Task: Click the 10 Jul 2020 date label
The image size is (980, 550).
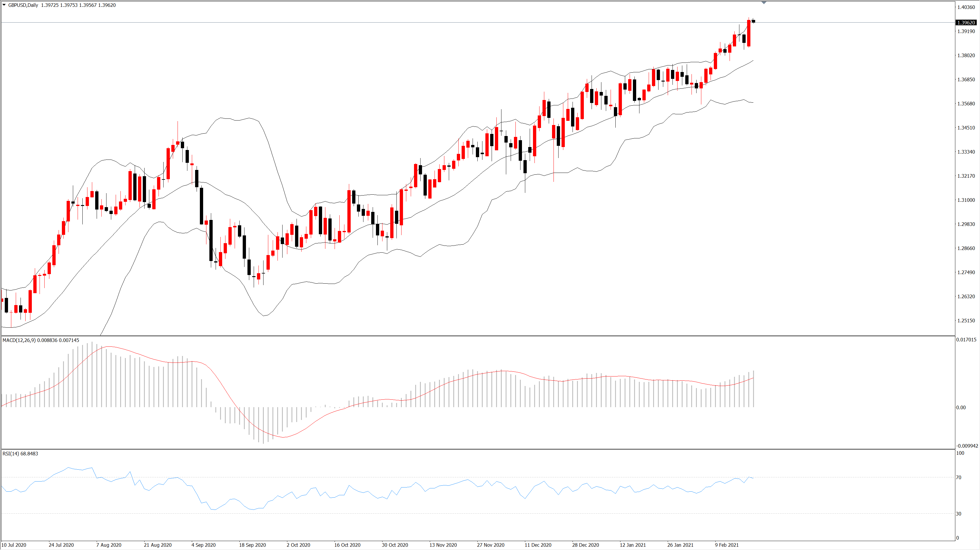Action: (14, 545)
